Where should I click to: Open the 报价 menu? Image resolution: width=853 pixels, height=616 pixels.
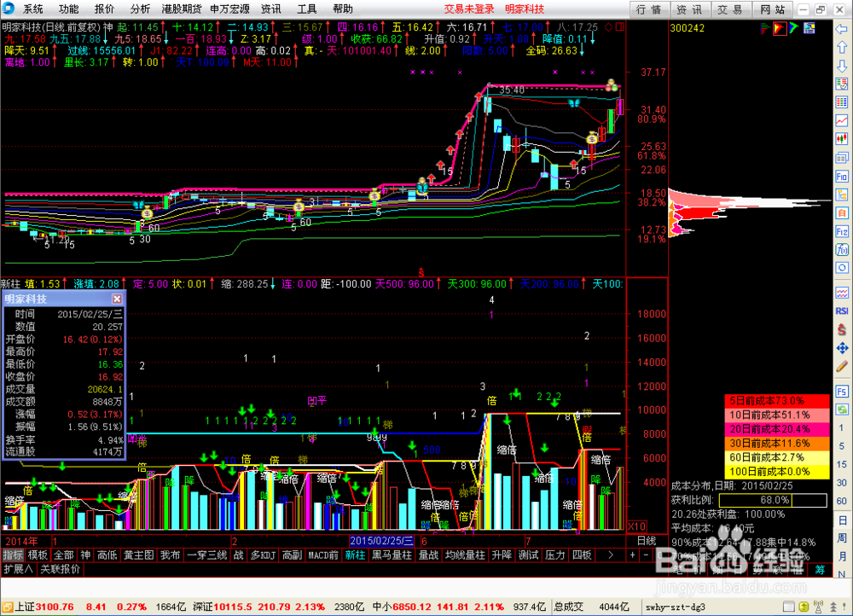point(104,9)
